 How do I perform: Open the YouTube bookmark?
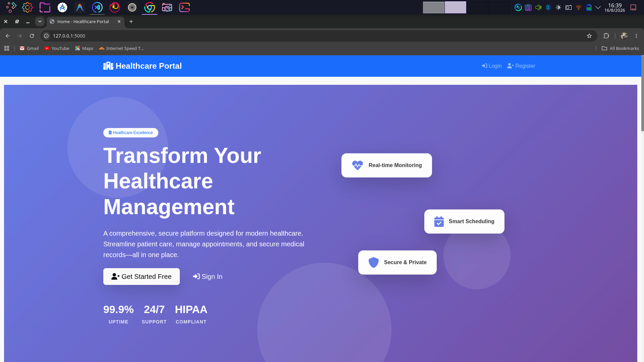coord(57,49)
